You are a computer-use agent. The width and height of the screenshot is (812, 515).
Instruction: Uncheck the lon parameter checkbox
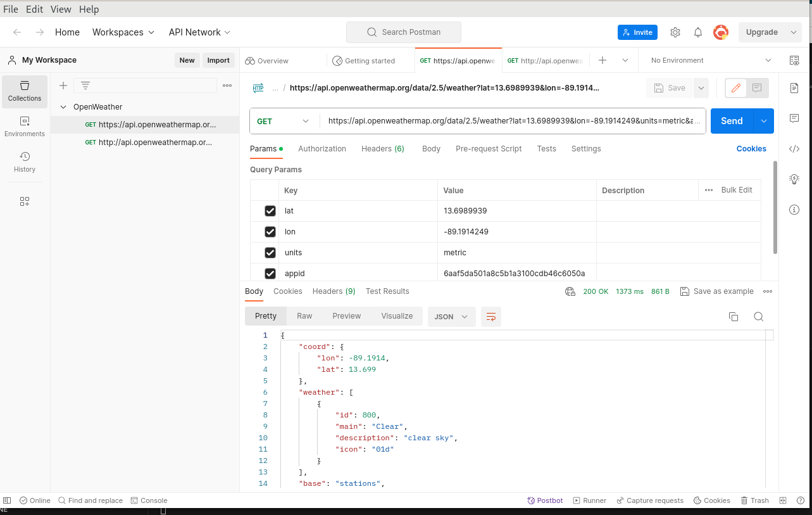[x=270, y=232]
